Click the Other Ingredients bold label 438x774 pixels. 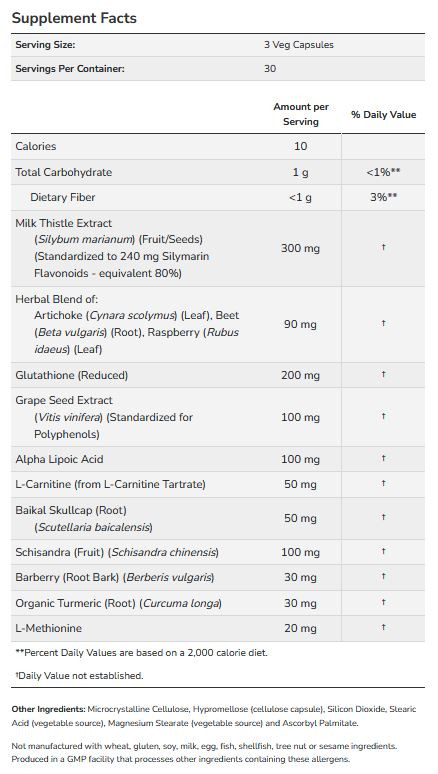(x=48, y=709)
